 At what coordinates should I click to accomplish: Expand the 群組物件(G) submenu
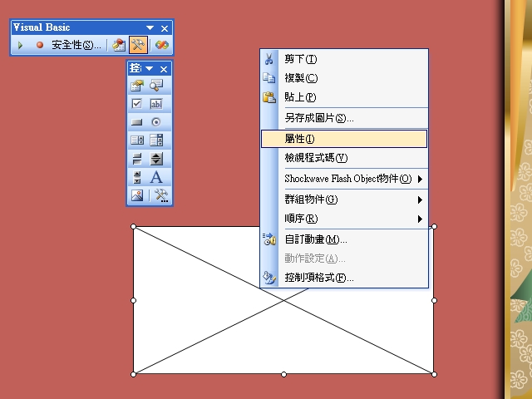point(344,199)
